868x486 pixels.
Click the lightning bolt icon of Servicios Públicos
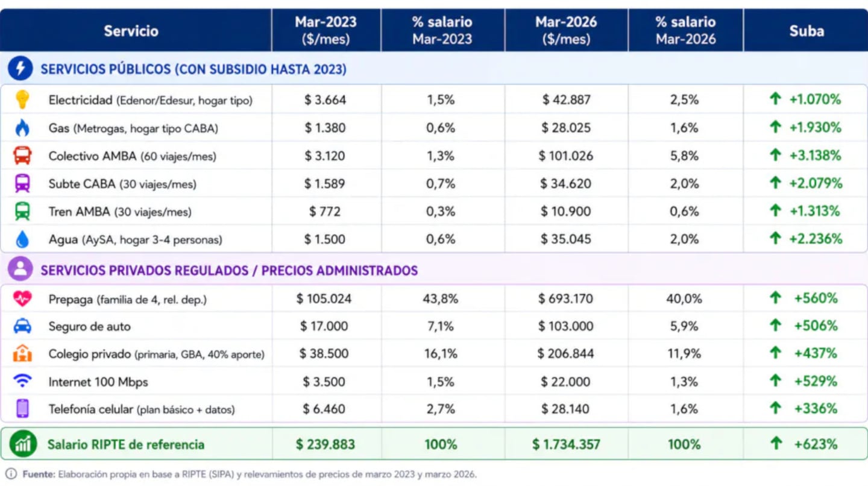[20, 69]
